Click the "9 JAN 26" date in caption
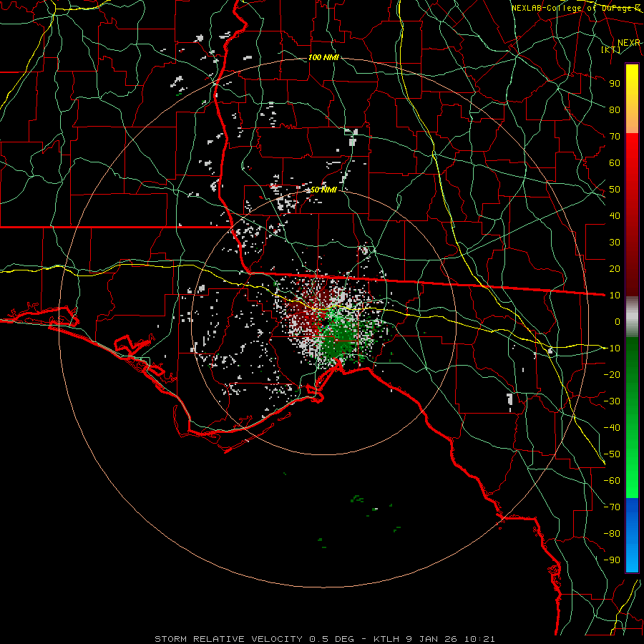Screen dimensions: 644x644 431,639
